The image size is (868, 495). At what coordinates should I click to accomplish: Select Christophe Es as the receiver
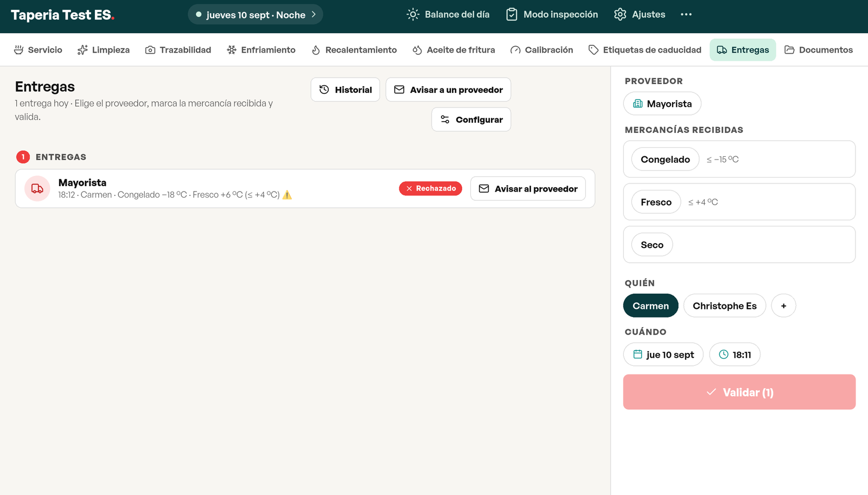(724, 306)
